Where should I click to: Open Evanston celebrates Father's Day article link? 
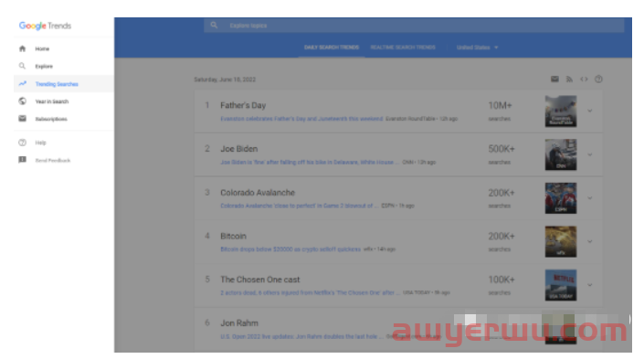[x=301, y=119]
